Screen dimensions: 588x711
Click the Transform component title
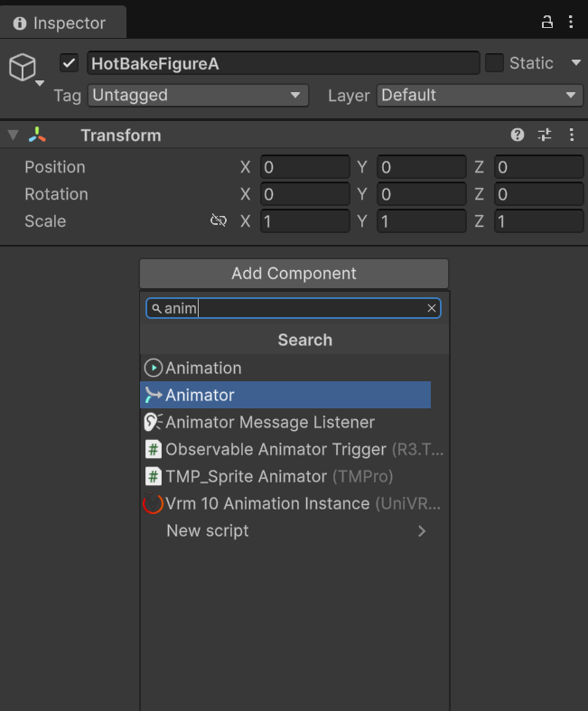[x=121, y=136]
